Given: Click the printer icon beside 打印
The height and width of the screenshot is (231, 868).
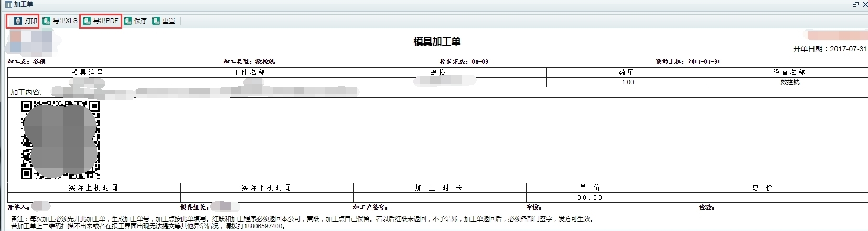Looking at the screenshot, I should (x=18, y=21).
